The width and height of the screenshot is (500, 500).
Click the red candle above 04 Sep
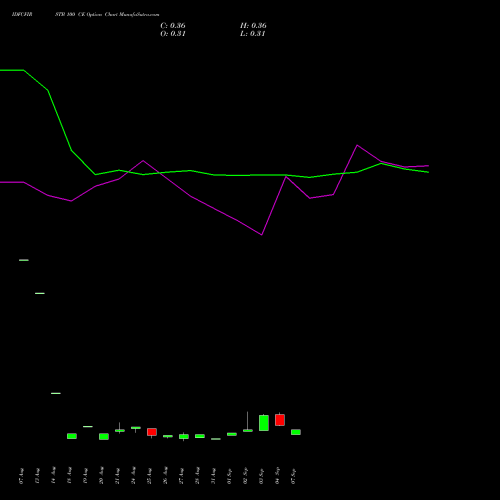coord(280,420)
